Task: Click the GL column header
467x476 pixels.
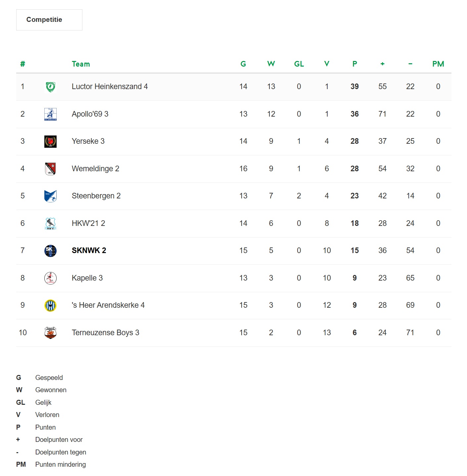Action: (299, 64)
